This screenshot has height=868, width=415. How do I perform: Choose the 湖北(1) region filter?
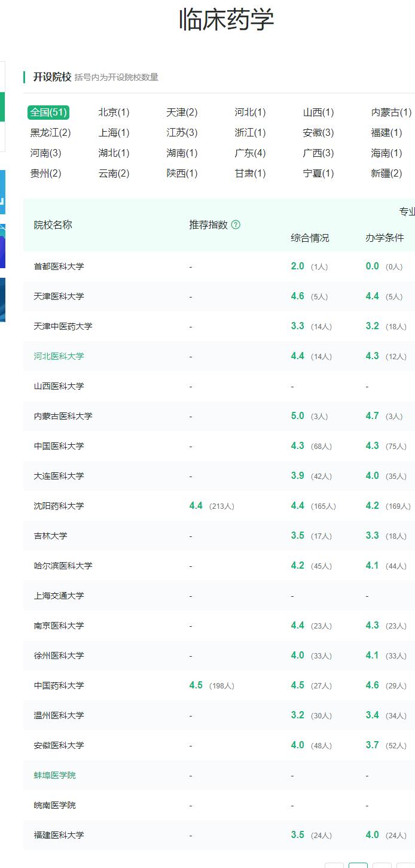tap(114, 153)
